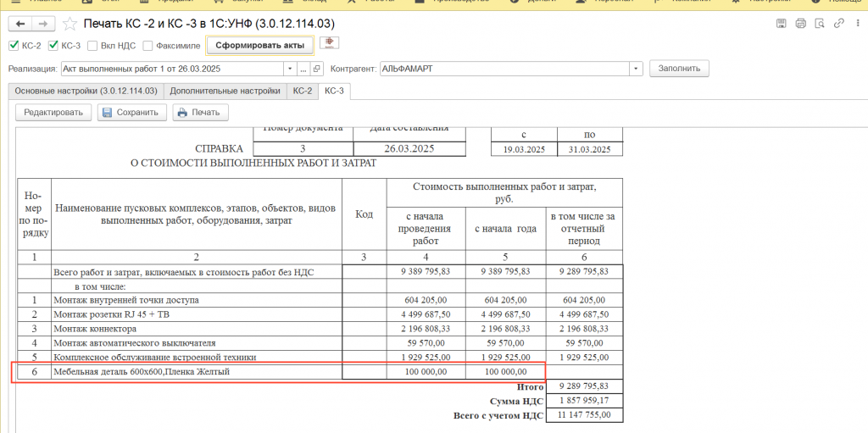Open the Реализация document with the open icon

pos(317,69)
